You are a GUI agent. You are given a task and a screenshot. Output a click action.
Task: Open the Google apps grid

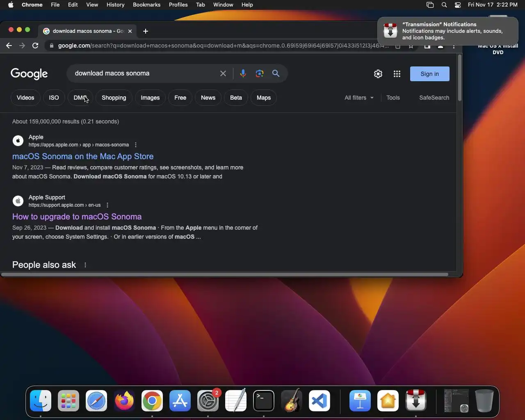(x=397, y=74)
